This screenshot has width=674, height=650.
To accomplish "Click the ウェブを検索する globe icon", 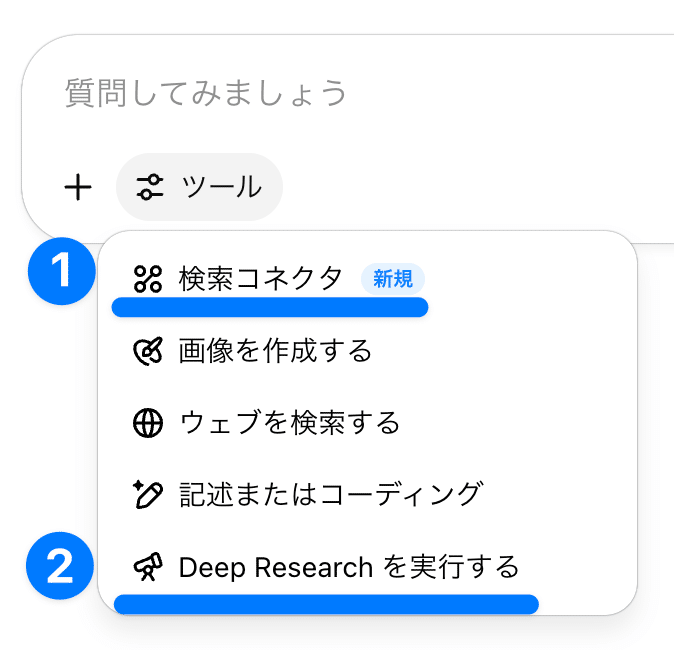I will pyautogui.click(x=148, y=423).
